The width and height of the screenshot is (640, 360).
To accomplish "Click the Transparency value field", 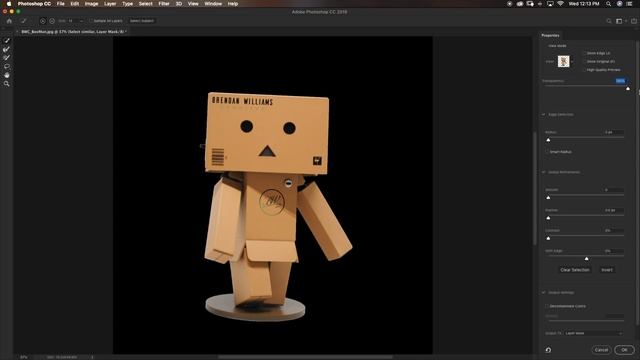I will coord(620,81).
